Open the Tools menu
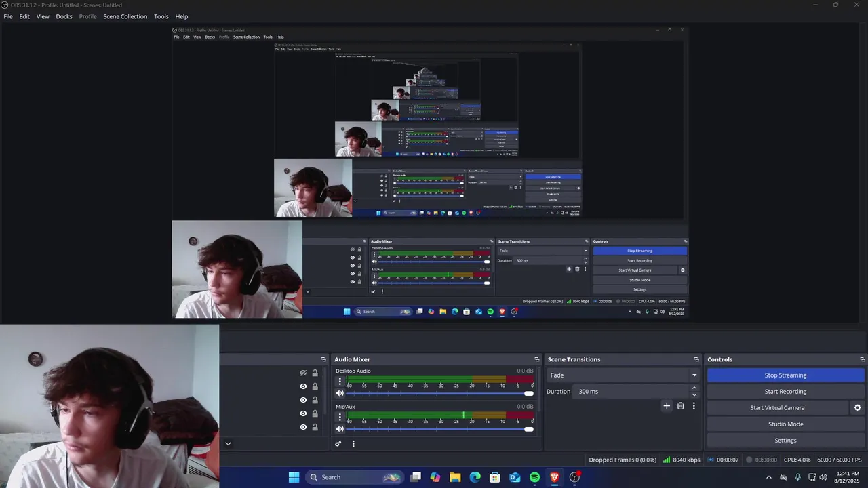Viewport: 868px width, 488px height. [x=161, y=16]
